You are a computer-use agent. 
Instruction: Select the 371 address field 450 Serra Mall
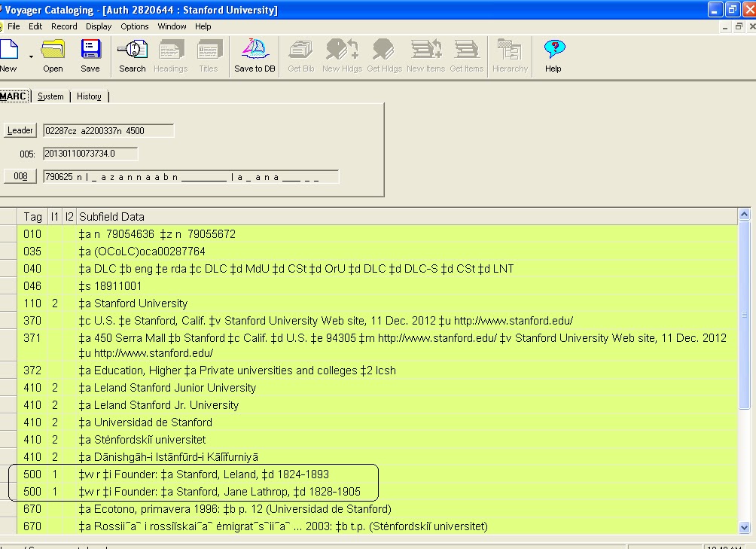[407, 346]
